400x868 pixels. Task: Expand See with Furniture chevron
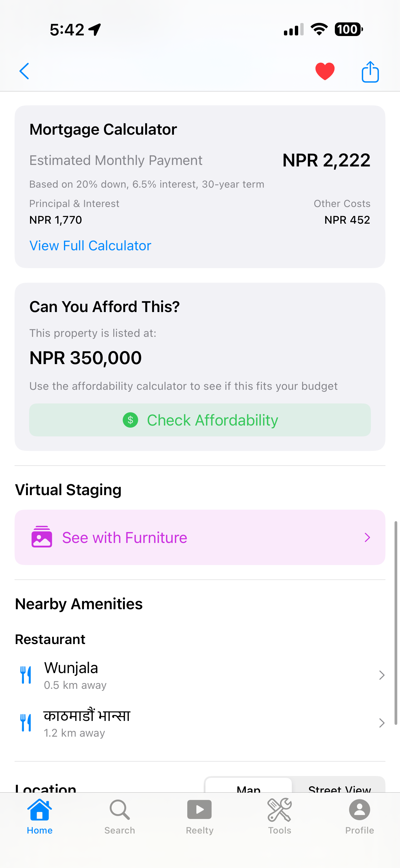coord(367,538)
